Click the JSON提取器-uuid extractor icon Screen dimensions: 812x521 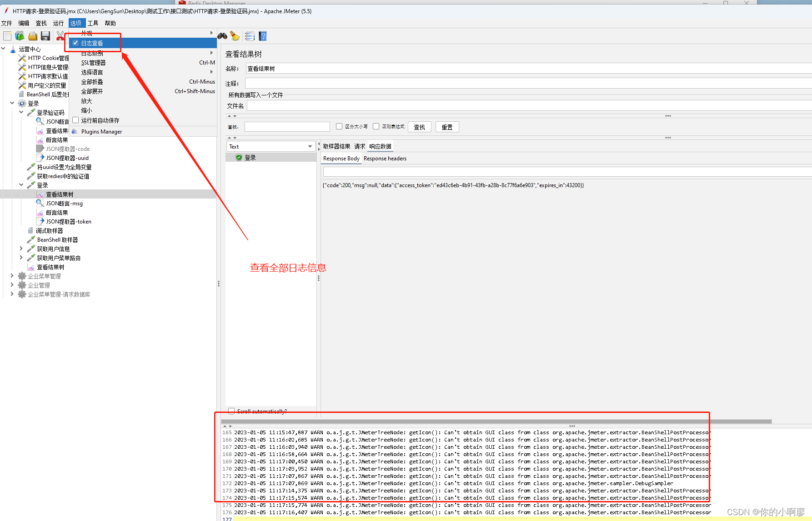click(x=40, y=158)
